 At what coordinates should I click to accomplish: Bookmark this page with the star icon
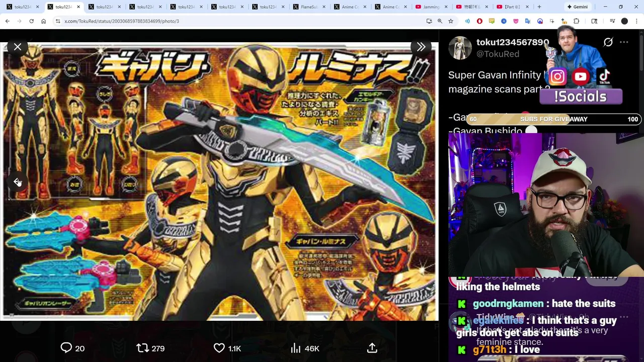coord(451,21)
